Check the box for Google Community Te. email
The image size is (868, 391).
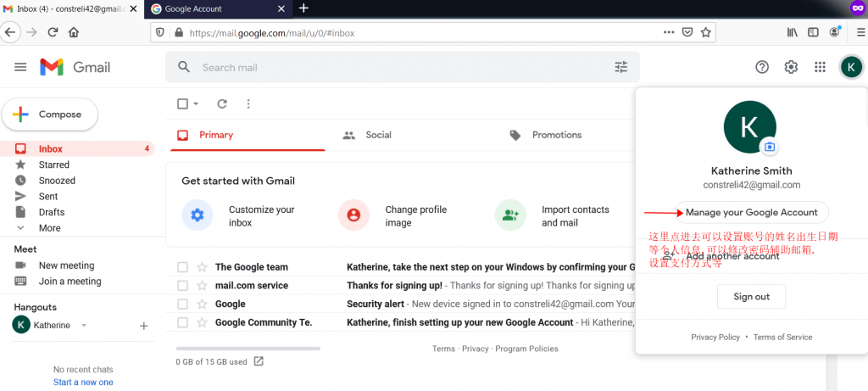pyautogui.click(x=183, y=322)
